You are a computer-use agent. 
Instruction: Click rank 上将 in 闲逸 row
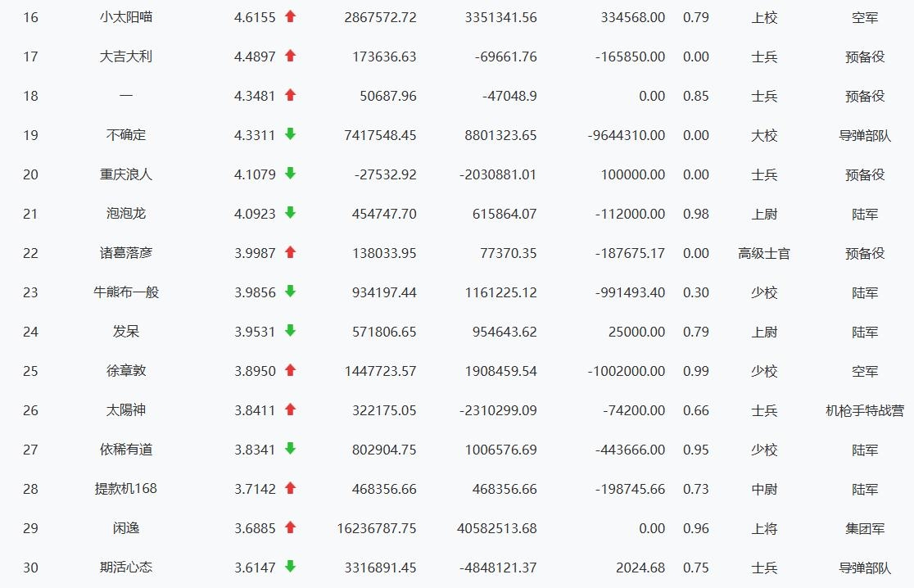764,528
